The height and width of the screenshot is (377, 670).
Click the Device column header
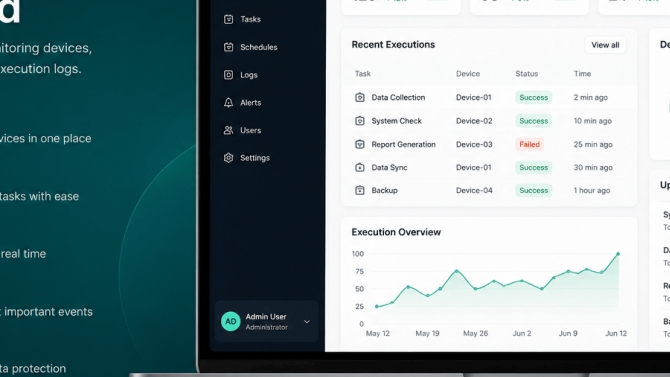468,74
